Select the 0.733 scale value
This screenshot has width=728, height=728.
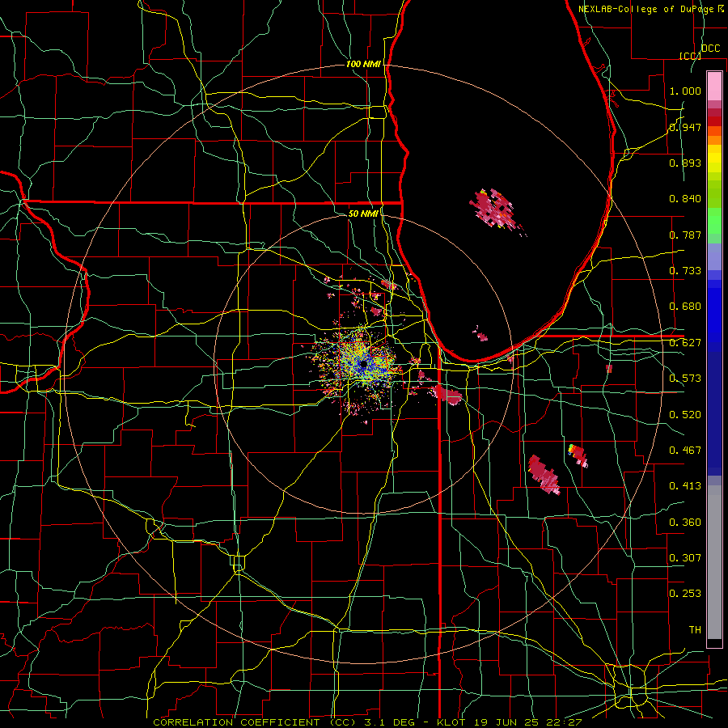[x=685, y=271]
